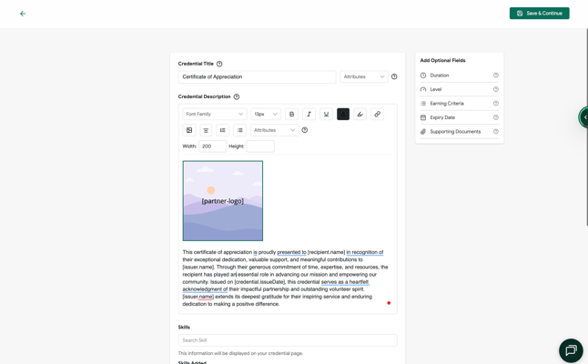Click help icon beside title Attributes dropdown
588x364 pixels.
tap(394, 76)
